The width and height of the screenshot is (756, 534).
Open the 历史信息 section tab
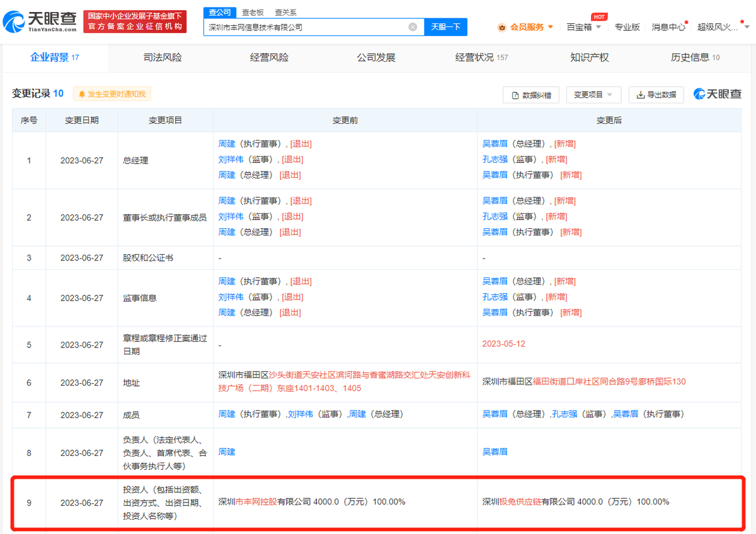[x=690, y=57]
